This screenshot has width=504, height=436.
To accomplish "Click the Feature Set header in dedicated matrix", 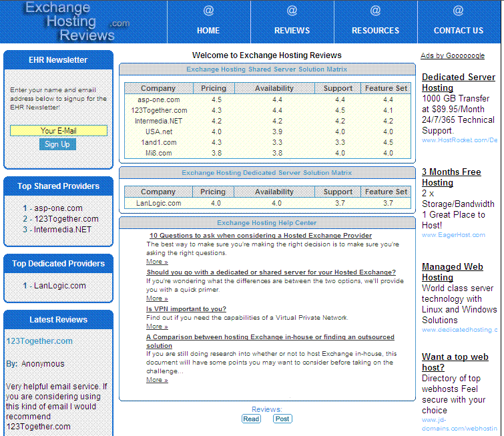I will [x=386, y=192].
